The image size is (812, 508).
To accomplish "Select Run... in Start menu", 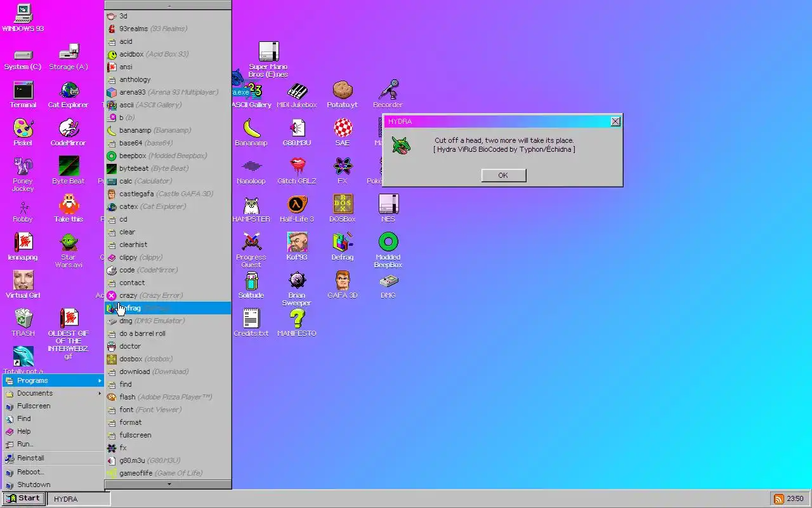I will (53, 444).
